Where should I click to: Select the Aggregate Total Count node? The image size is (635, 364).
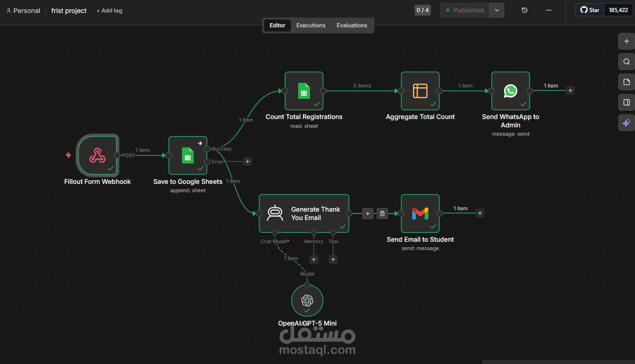click(x=420, y=91)
